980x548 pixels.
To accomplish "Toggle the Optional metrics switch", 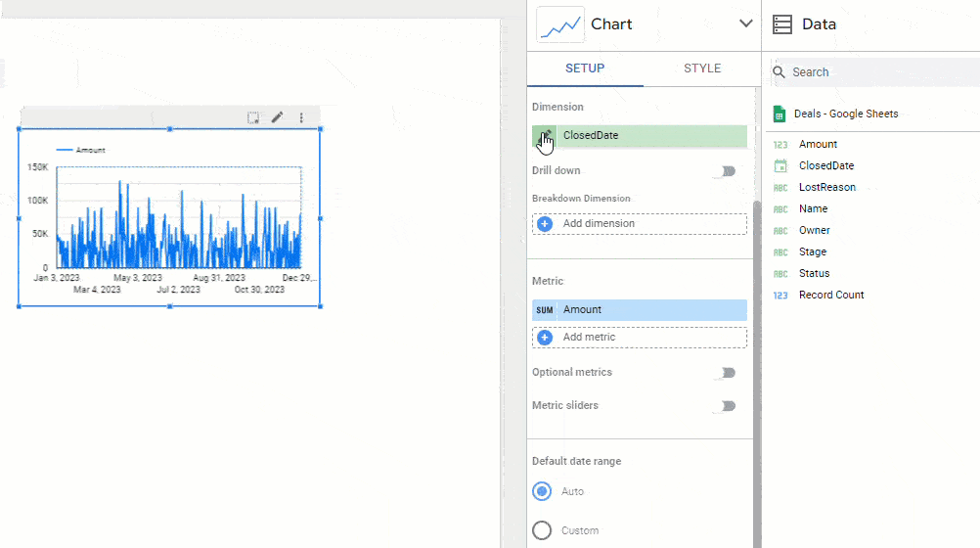I will (x=727, y=373).
